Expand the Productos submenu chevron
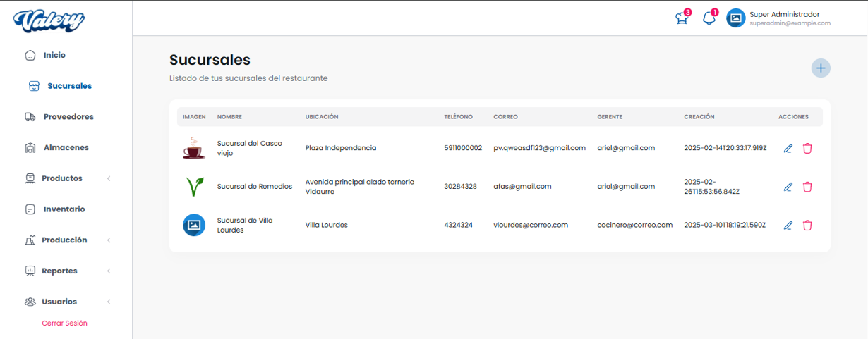Image resolution: width=868 pixels, height=339 pixels. pos(109,179)
